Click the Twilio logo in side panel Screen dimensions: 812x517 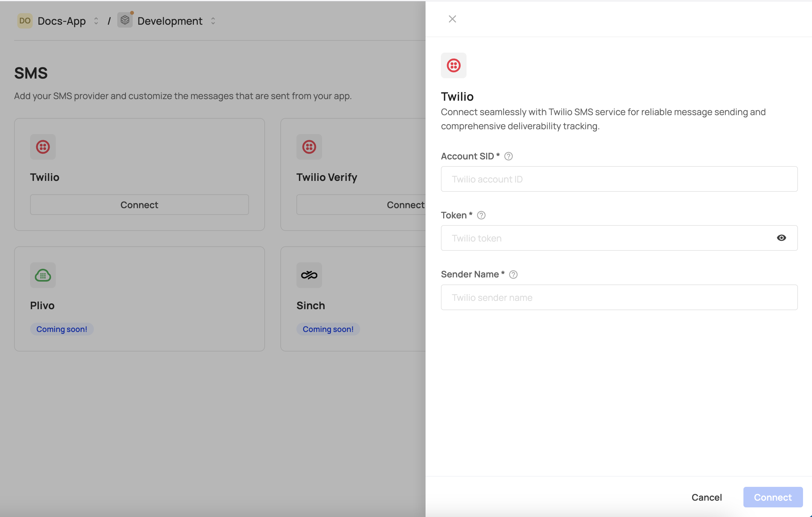(x=453, y=65)
